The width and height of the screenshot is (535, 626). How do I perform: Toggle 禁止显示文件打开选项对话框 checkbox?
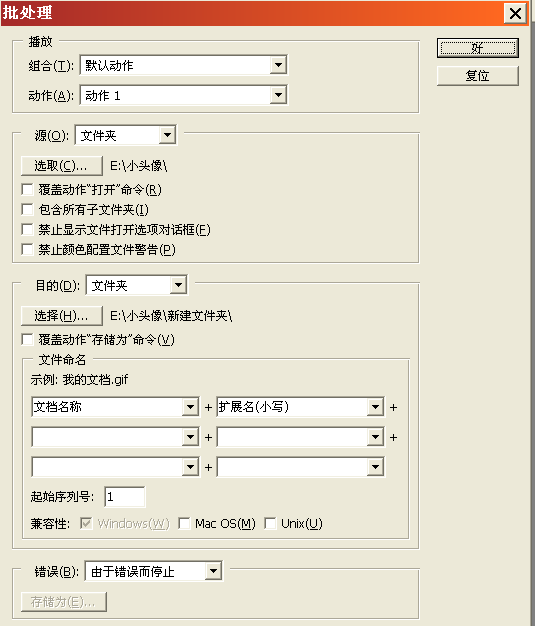(x=28, y=230)
